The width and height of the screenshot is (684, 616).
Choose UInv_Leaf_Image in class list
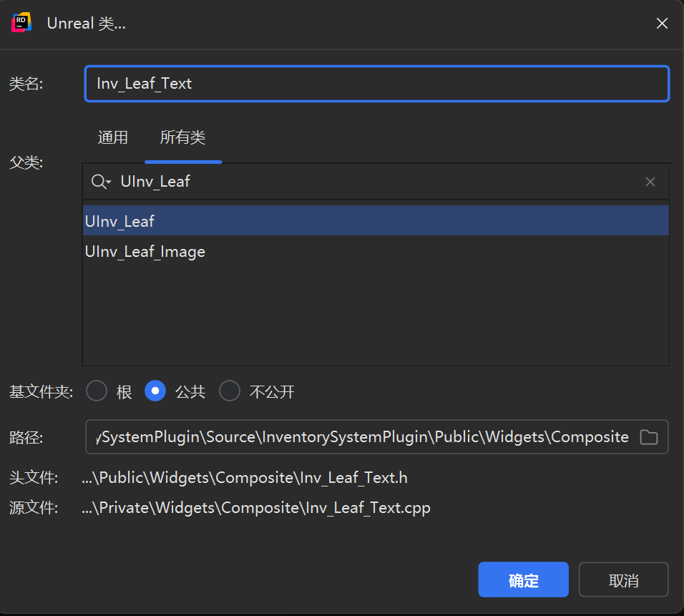pyautogui.click(x=376, y=251)
